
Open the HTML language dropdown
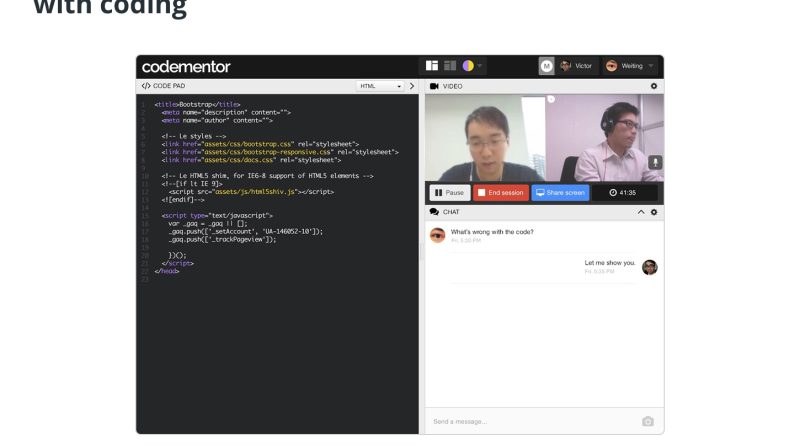tap(380, 86)
